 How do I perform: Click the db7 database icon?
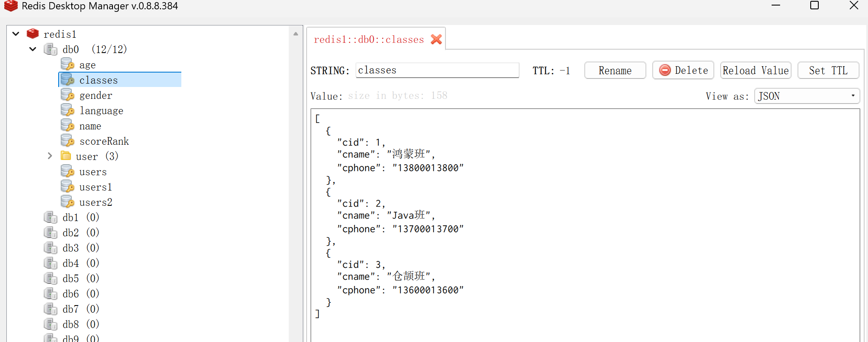click(51, 309)
